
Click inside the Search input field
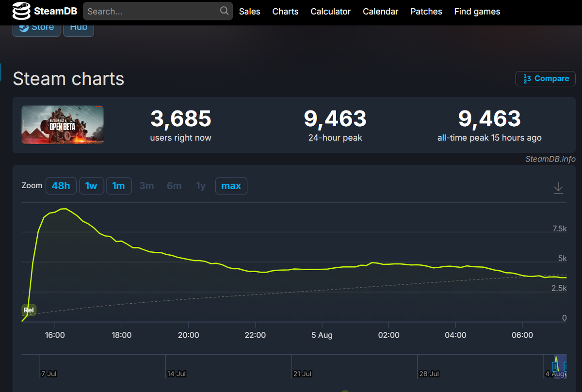(x=145, y=10)
